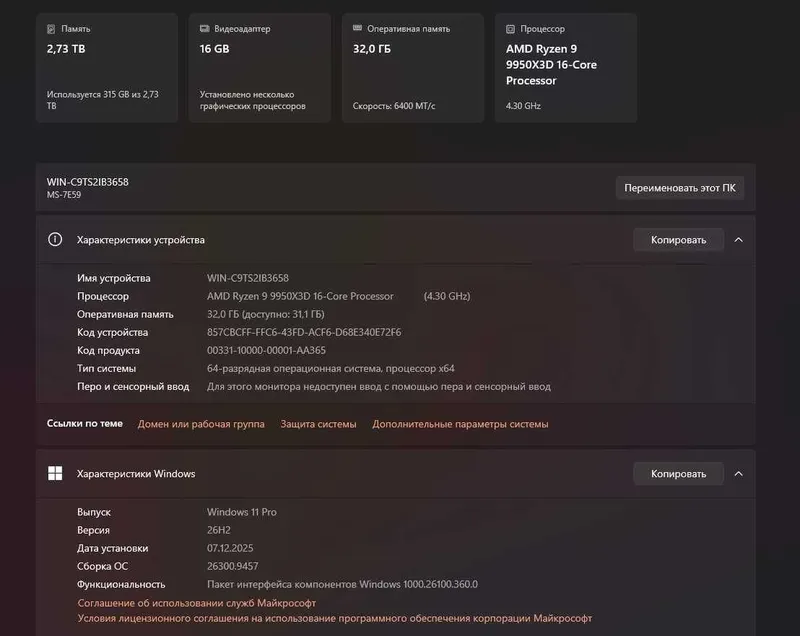
Task: Click the 64-разрядная операционная система value
Action: (331, 368)
